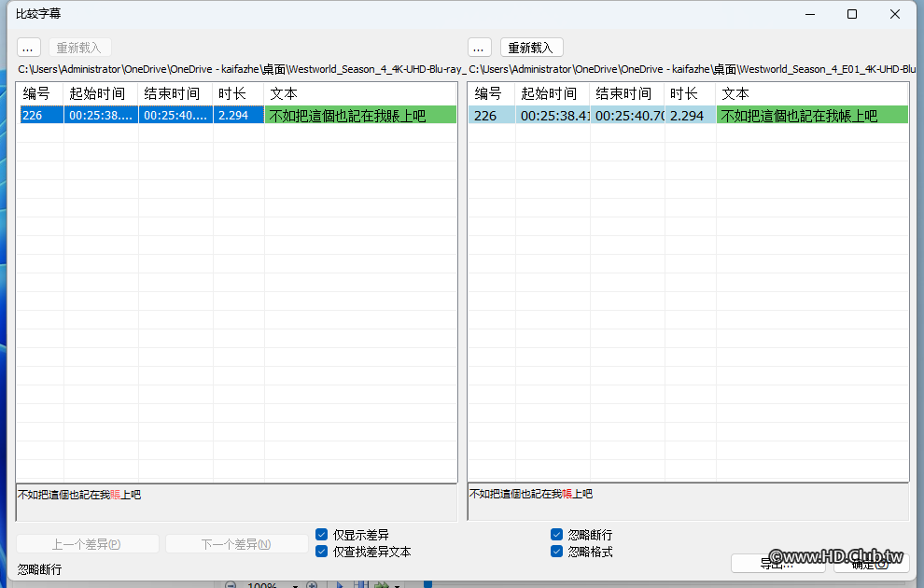
Task: Click left table 编号 column header
Action: point(40,93)
